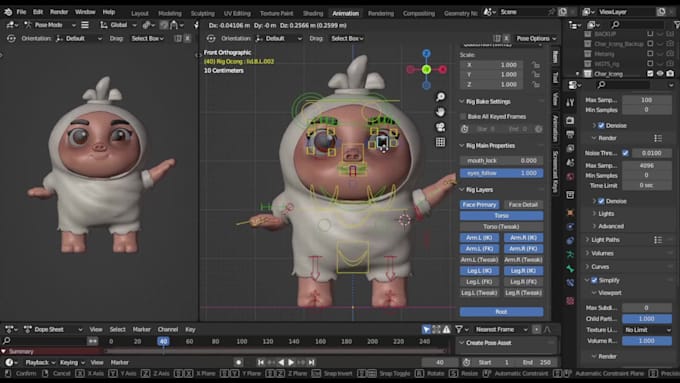Open the Screencast Keys sidebar tab

(x=555, y=172)
